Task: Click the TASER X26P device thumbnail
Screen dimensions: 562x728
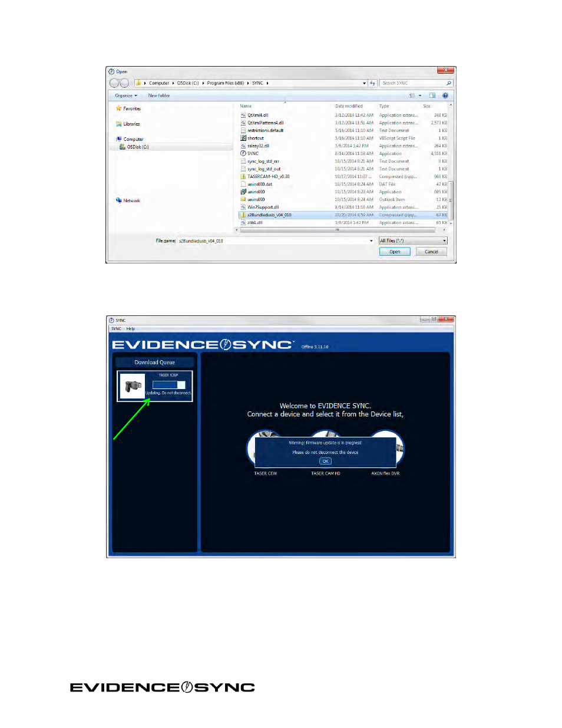Action: click(x=133, y=386)
